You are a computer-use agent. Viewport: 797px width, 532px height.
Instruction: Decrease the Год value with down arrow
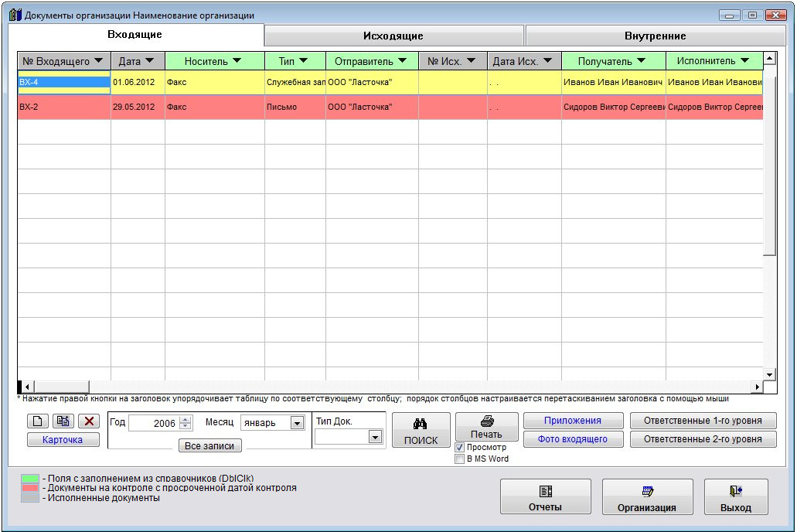(186, 426)
